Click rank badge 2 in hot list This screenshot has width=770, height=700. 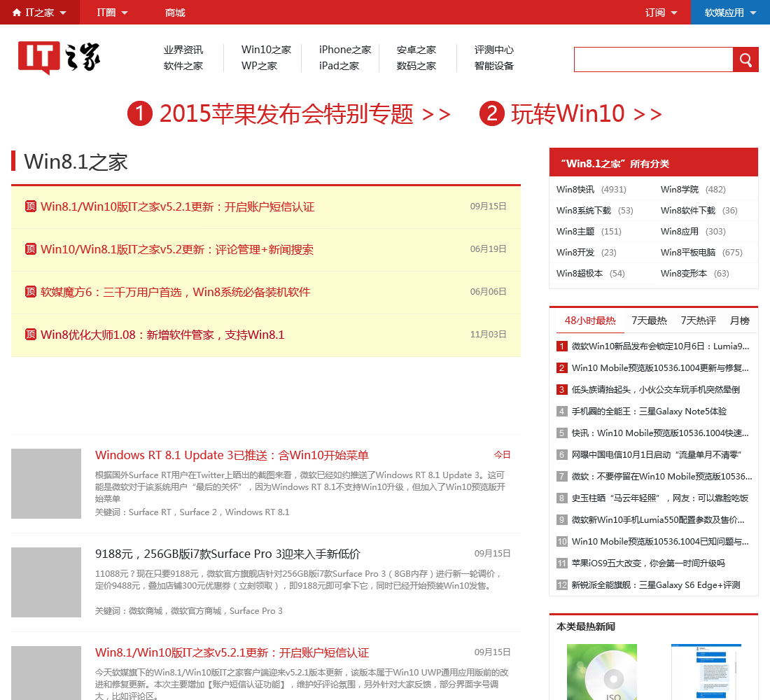pyautogui.click(x=562, y=368)
